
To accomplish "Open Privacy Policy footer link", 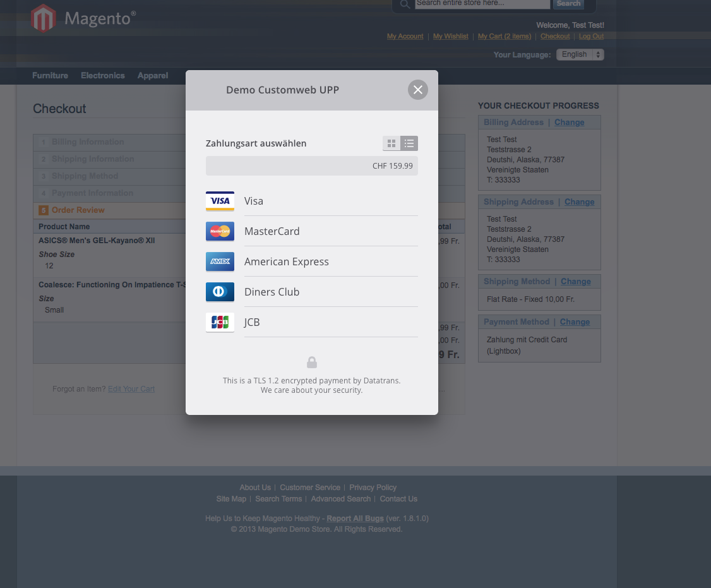I will click(x=373, y=488).
